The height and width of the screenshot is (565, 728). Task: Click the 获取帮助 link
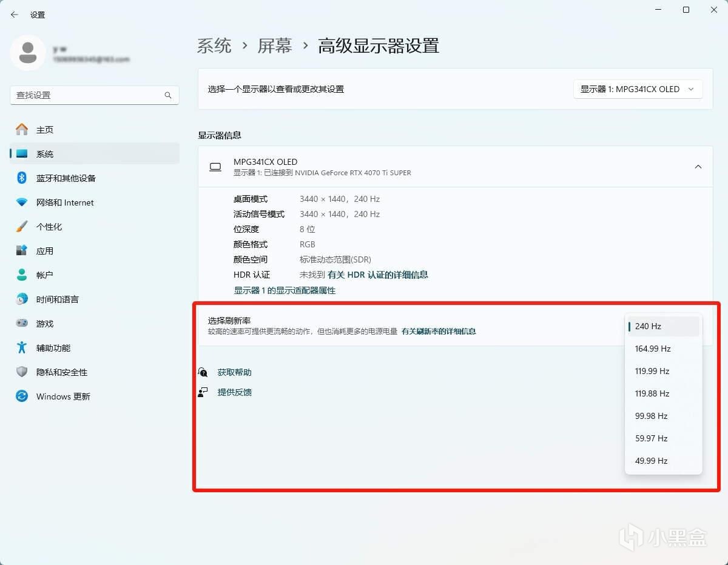click(234, 372)
